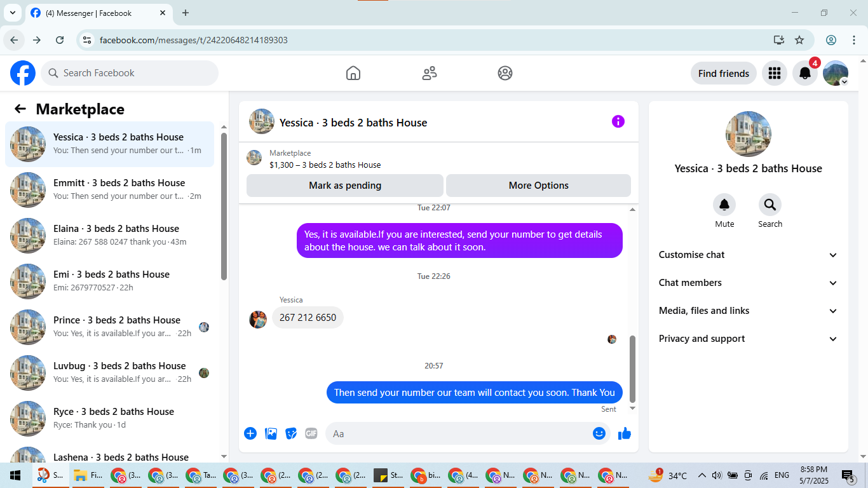Send a thumbs-up like
The height and width of the screenshot is (488, 868).
(625, 433)
